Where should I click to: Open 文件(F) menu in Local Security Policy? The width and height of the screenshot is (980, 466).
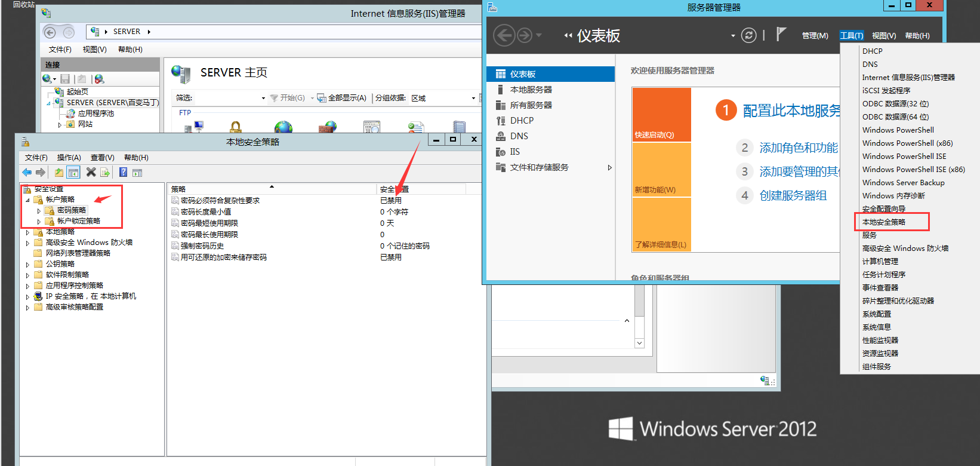[36, 158]
